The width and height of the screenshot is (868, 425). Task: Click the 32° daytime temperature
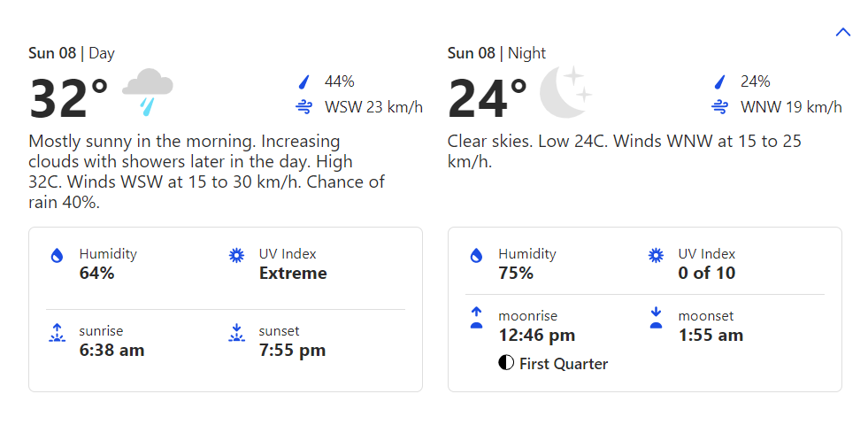[x=69, y=98]
